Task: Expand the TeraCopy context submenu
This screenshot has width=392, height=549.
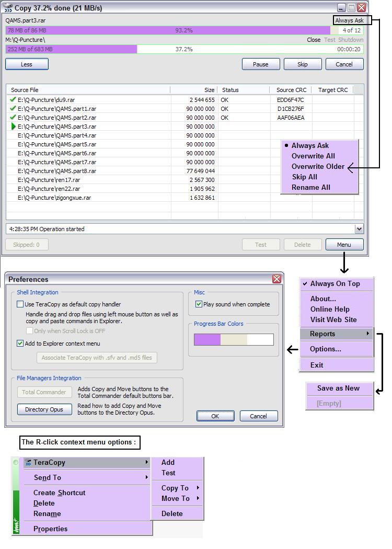Action: pos(86,462)
